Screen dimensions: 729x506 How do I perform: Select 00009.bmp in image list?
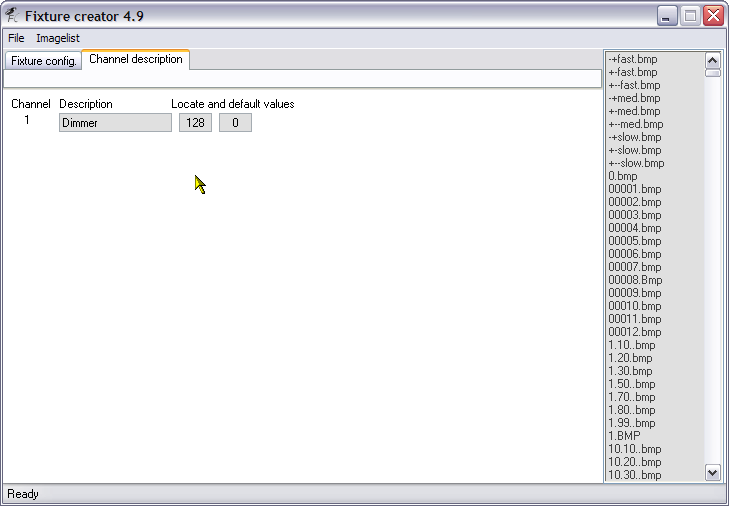point(635,293)
